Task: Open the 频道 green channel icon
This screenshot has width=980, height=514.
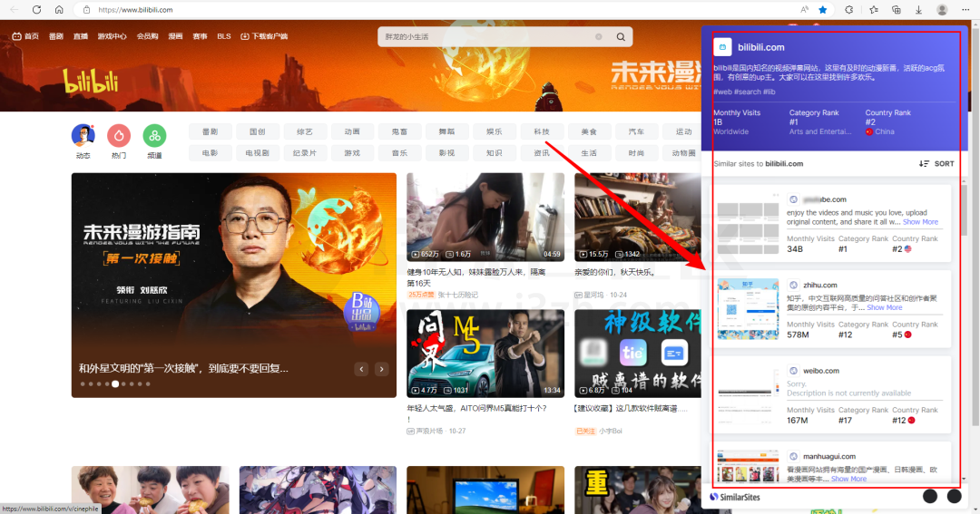Action: point(154,136)
